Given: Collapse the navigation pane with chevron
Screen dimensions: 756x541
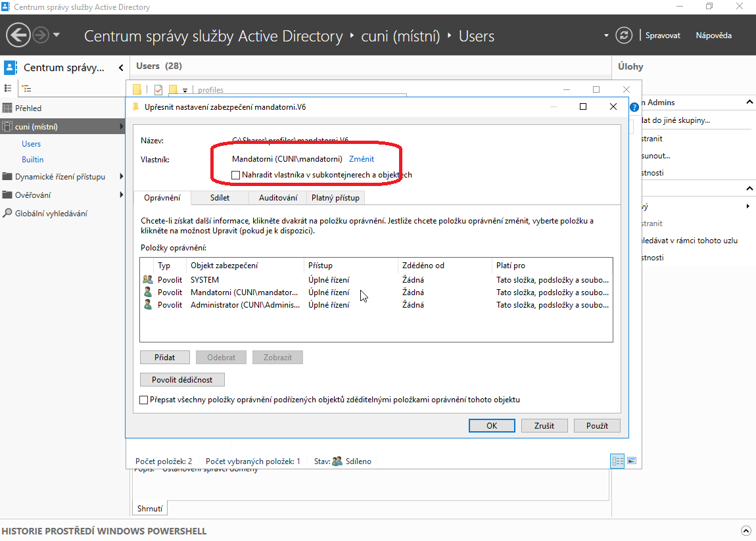Looking at the screenshot, I should coord(121,68).
